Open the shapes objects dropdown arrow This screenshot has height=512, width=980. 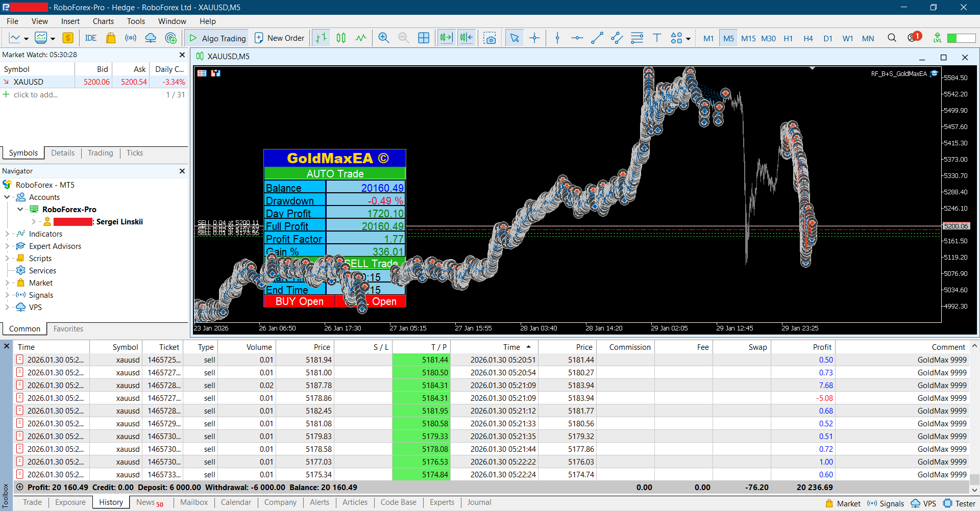(689, 39)
